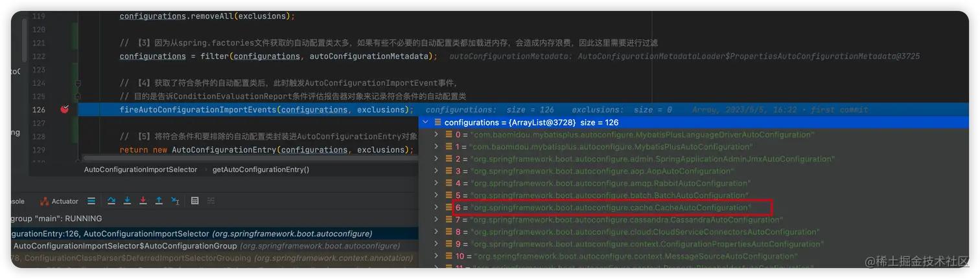The width and height of the screenshot is (980, 279).
Task: Click the Actuator tab's orange icon
Action: (x=45, y=201)
